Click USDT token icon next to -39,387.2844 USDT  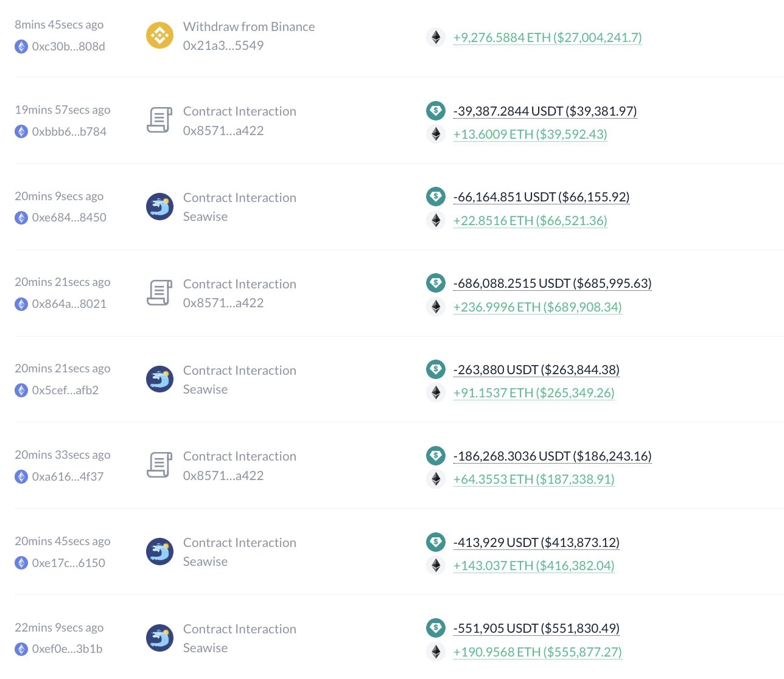click(435, 110)
